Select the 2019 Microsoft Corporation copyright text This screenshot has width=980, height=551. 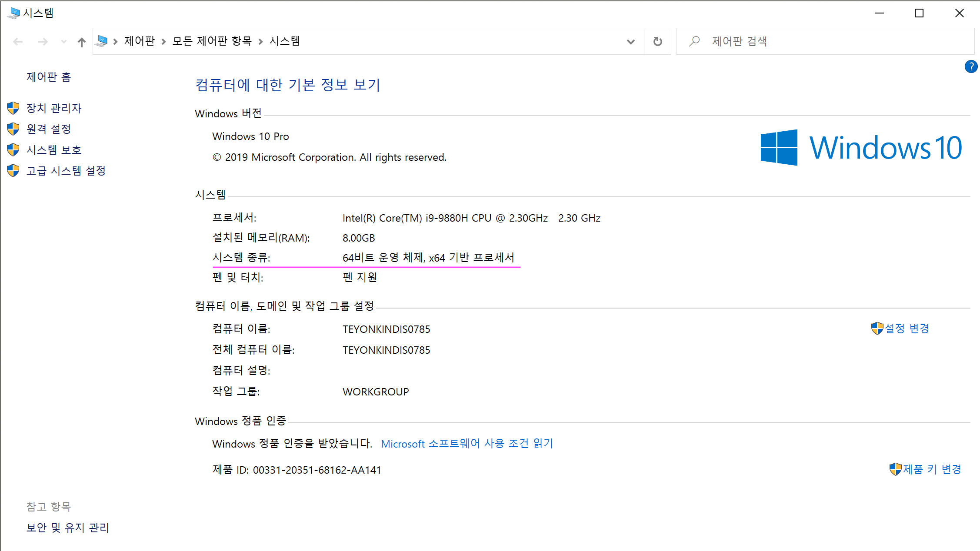click(x=330, y=157)
